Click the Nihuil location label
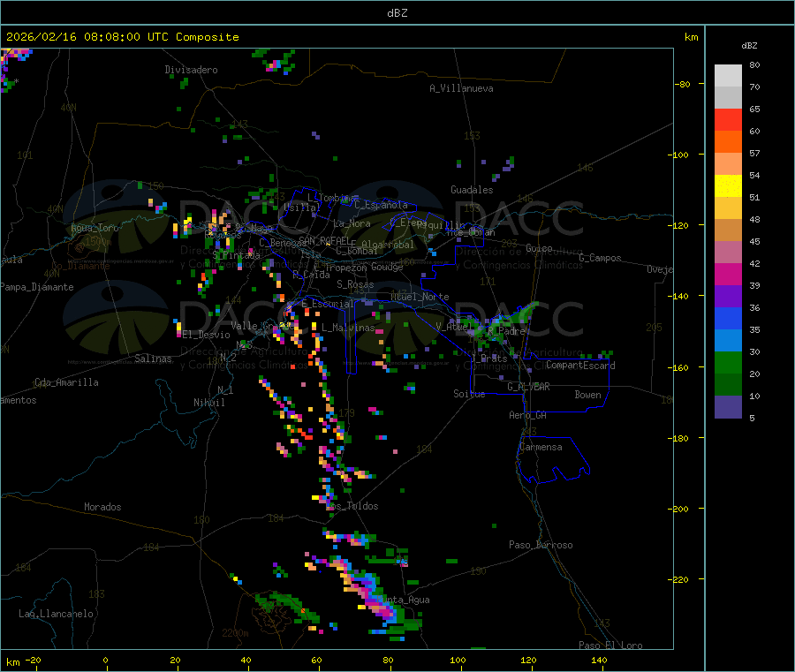795x672 pixels. tap(209, 403)
